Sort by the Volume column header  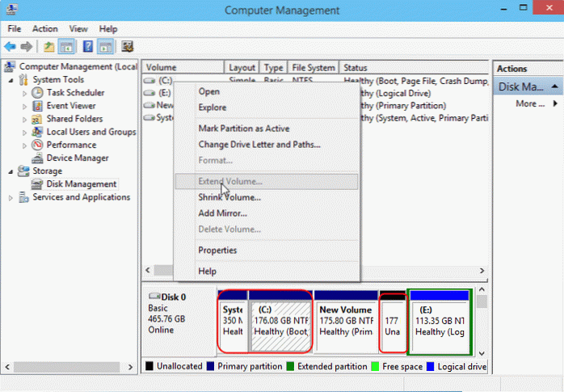point(183,68)
